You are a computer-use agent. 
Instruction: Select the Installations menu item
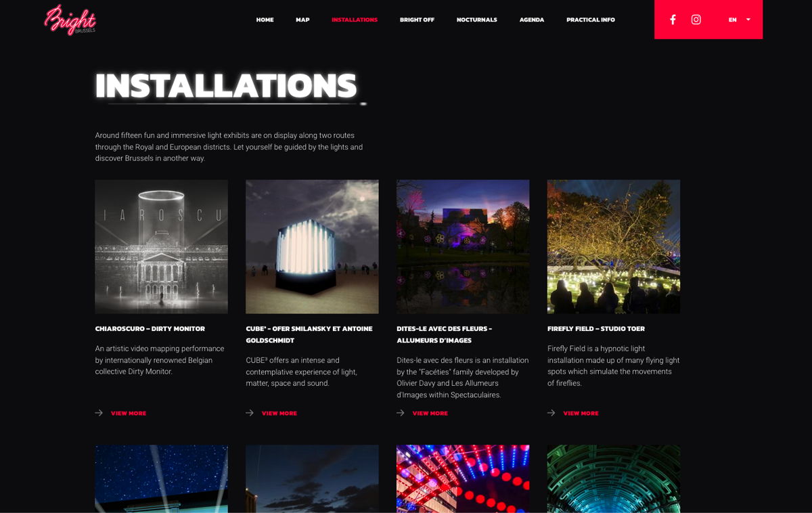(355, 20)
